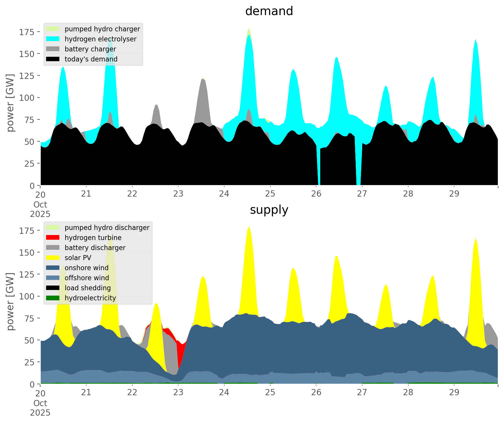The image size is (504, 423).
Task: Click the 27 tick label under supply chart
Action: [x=362, y=393]
